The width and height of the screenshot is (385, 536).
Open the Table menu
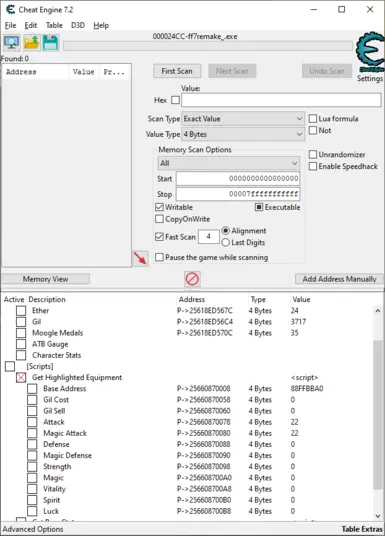tap(54, 25)
